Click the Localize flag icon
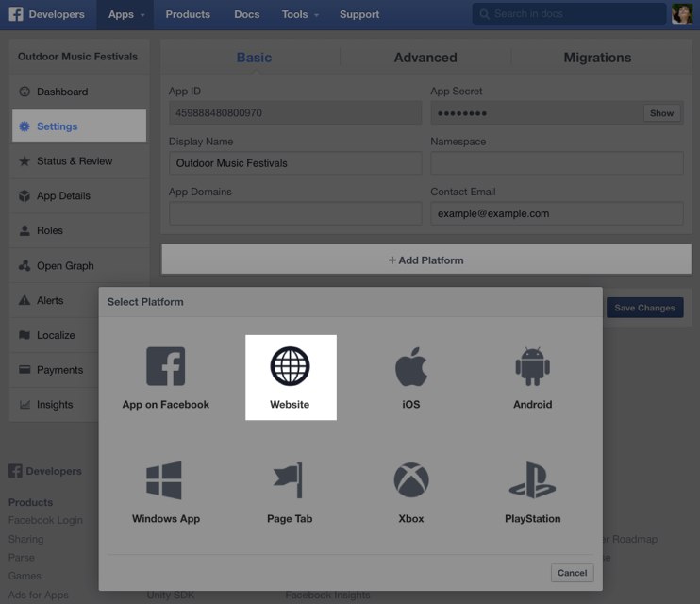 coord(25,335)
